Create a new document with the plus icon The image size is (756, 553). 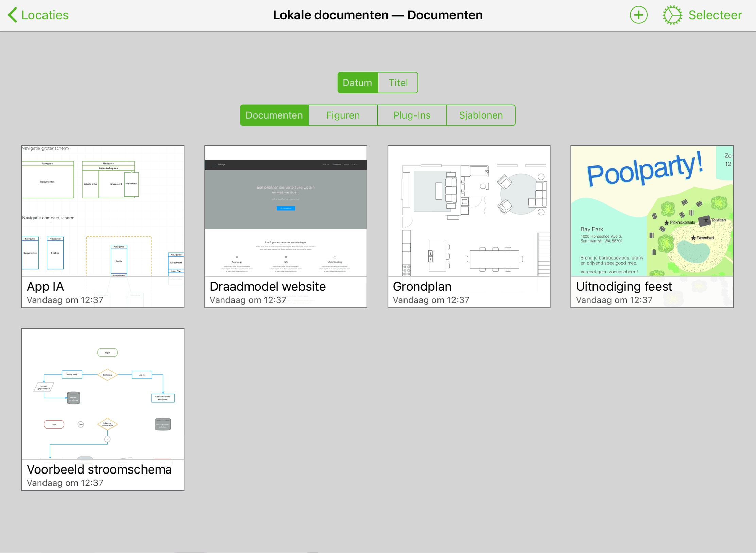pos(639,15)
